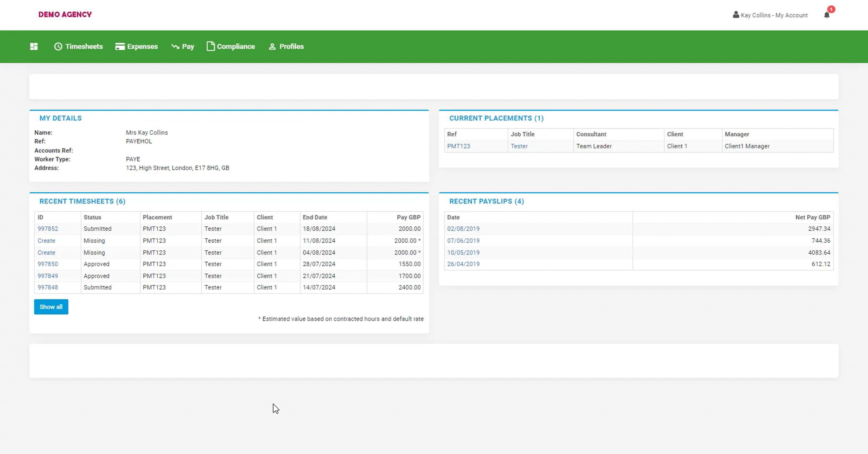Open the dashboard home grid icon
The height and width of the screenshot is (454, 868).
click(34, 46)
